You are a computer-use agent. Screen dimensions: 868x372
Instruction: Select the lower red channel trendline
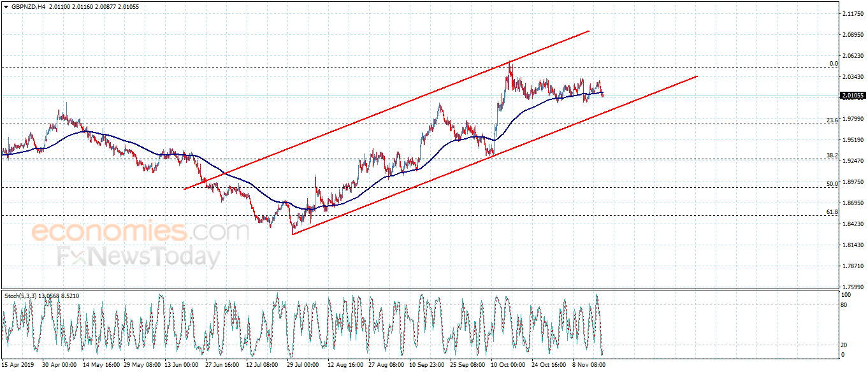tap(495, 155)
